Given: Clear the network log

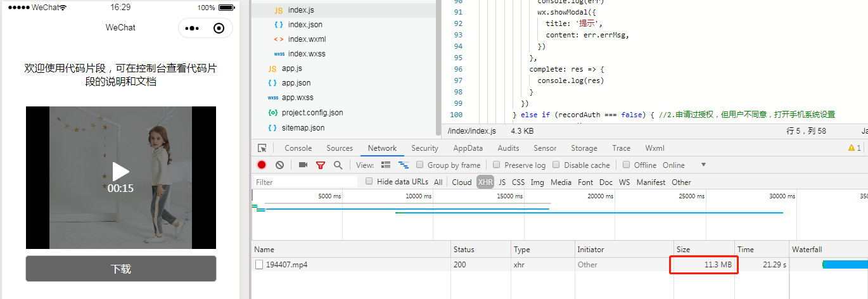Looking at the screenshot, I should tap(279, 165).
